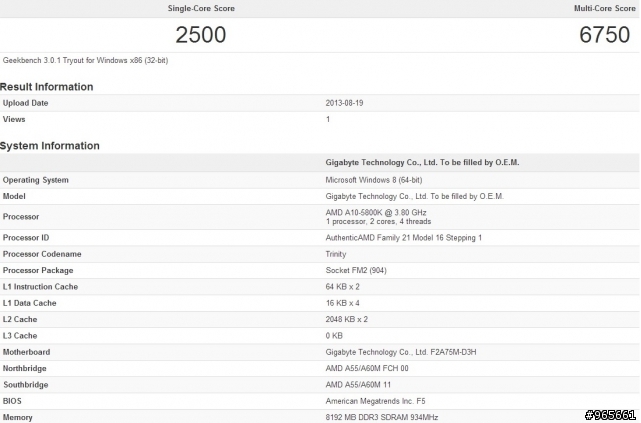The height and width of the screenshot is (423, 641).
Task: Select the 64 KB x 2 value
Action: click(343, 287)
